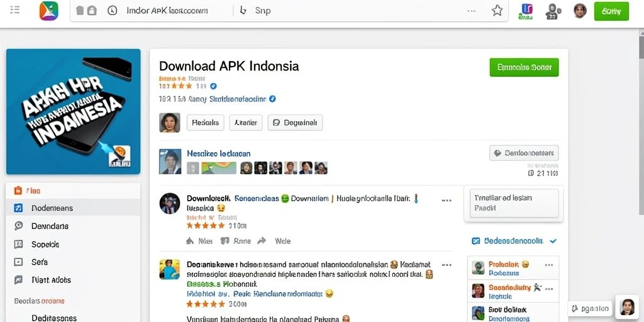Click the grey user silhouette icon in the top bar
644x322 pixels.
point(553,11)
